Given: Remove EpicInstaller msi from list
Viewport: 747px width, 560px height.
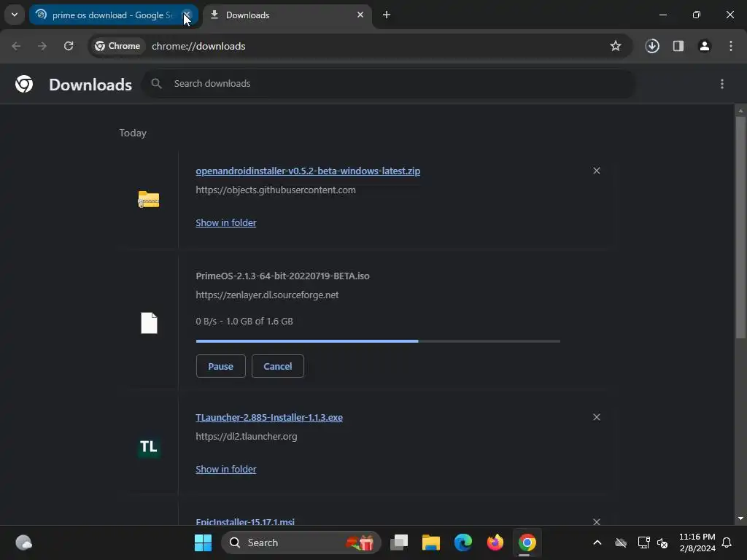Looking at the screenshot, I should (x=597, y=522).
